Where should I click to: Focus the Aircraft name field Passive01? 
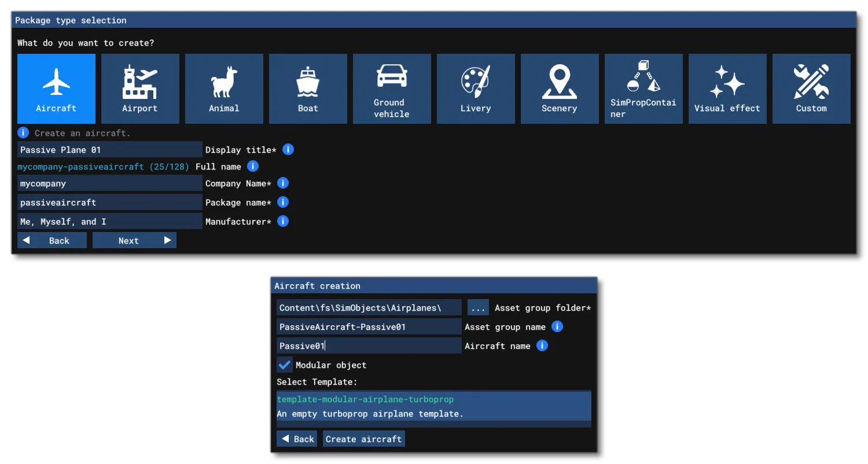[369, 345]
